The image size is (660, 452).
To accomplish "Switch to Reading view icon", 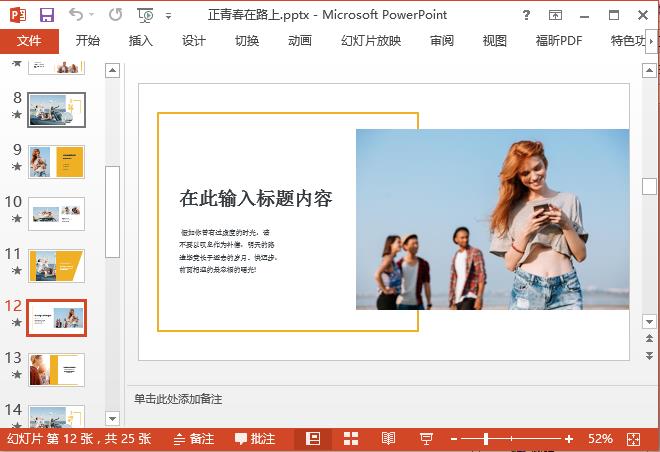I will (x=388, y=439).
